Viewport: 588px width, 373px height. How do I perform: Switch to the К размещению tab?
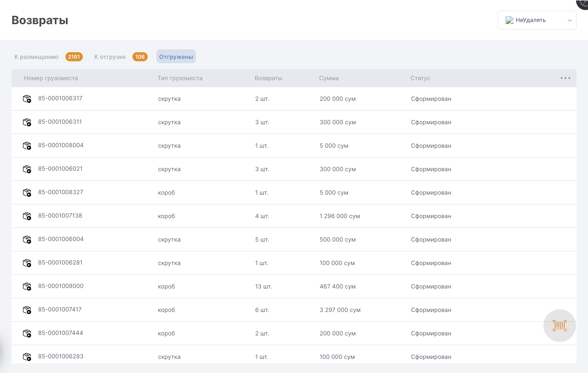pyautogui.click(x=36, y=57)
